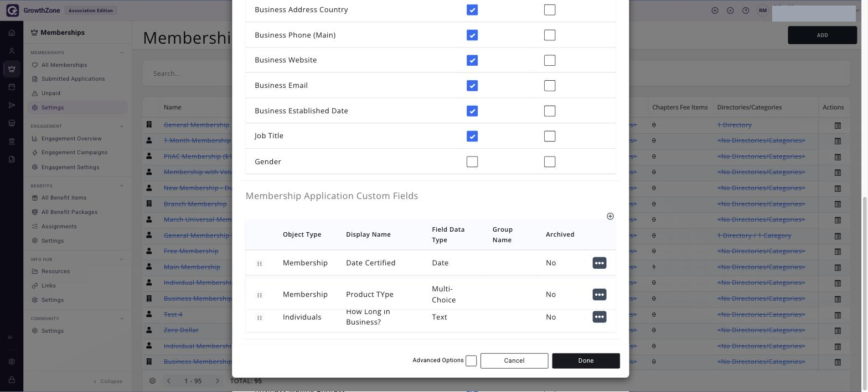Screen dimensions: 868x392
Task: Collapse the INFO HUB sidebar section
Action: point(122,259)
